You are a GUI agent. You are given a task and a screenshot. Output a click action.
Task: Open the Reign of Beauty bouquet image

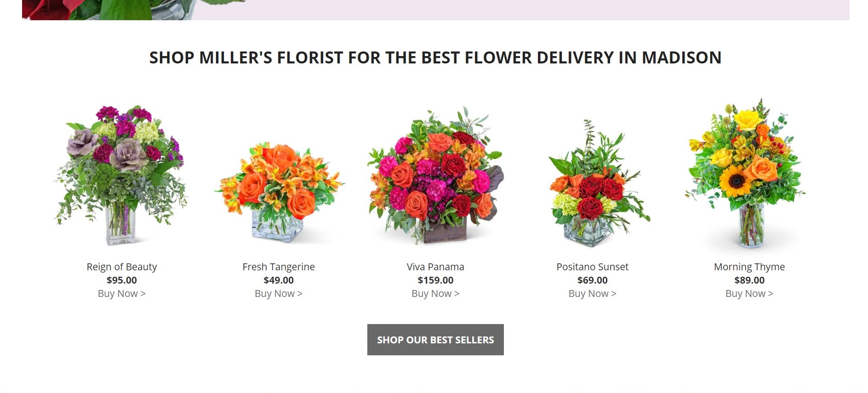(x=121, y=175)
